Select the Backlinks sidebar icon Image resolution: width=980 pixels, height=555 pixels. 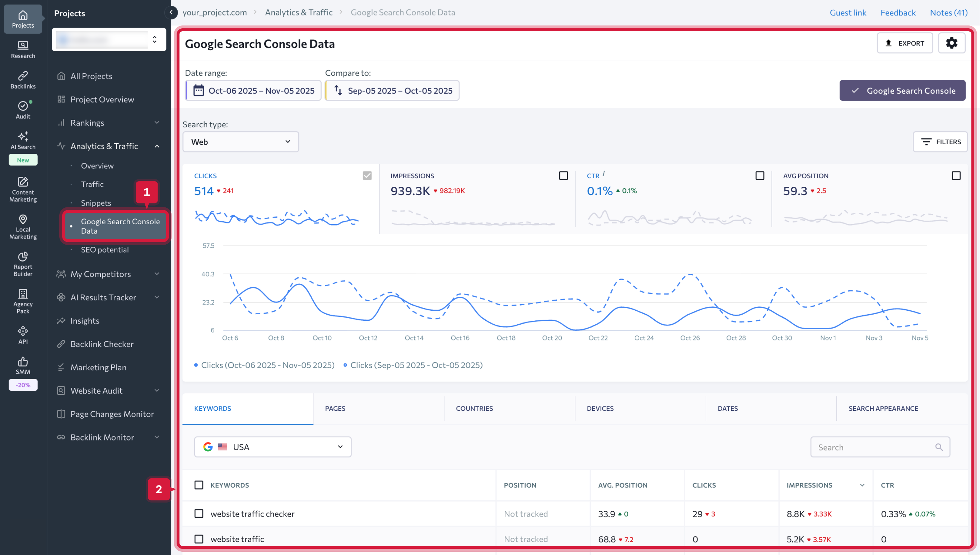click(x=23, y=79)
